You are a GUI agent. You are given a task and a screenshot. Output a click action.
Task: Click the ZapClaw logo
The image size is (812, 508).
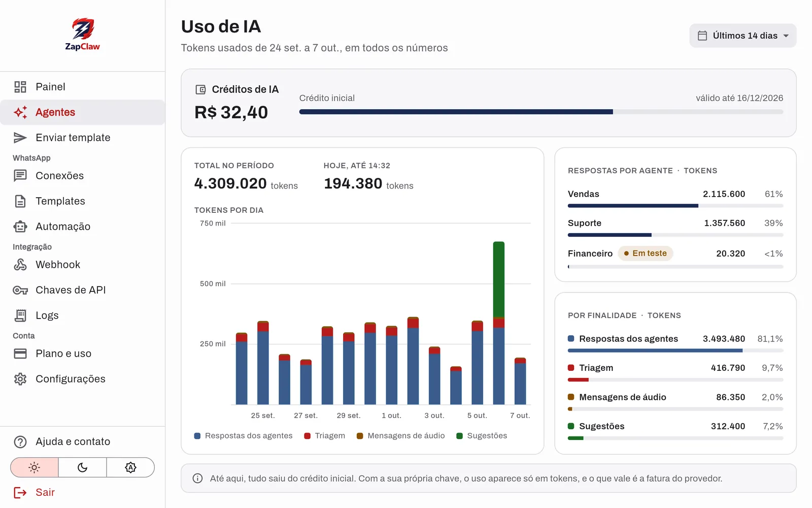(82, 35)
